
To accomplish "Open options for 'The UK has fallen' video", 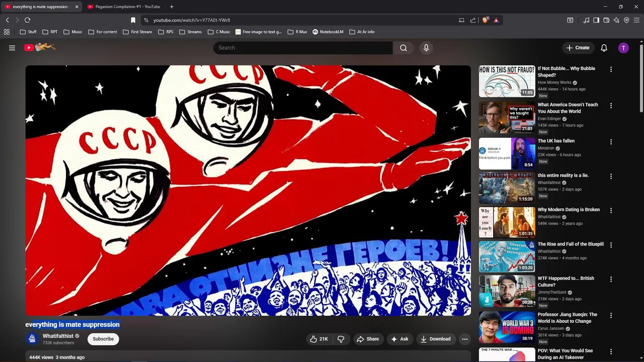I will coord(611,142).
